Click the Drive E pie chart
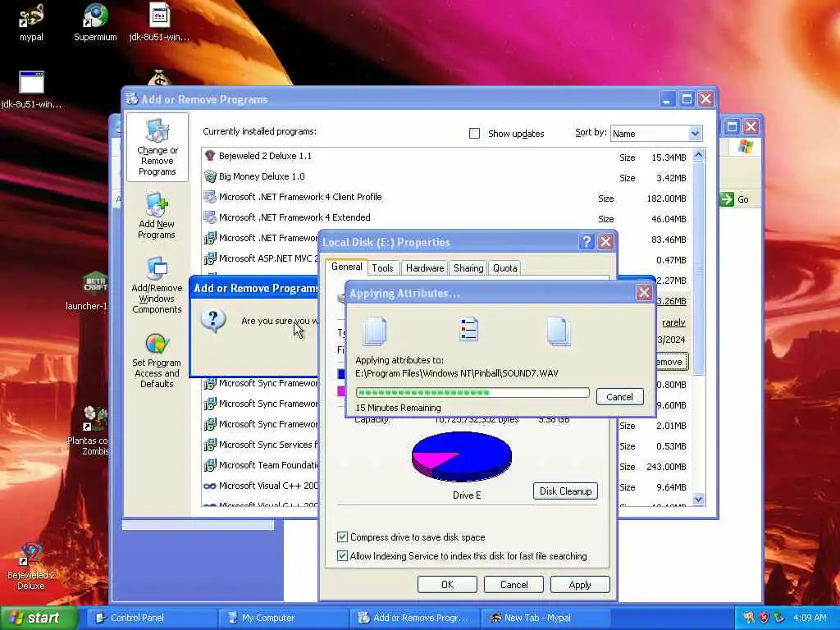The width and height of the screenshot is (840, 630). pos(461,457)
